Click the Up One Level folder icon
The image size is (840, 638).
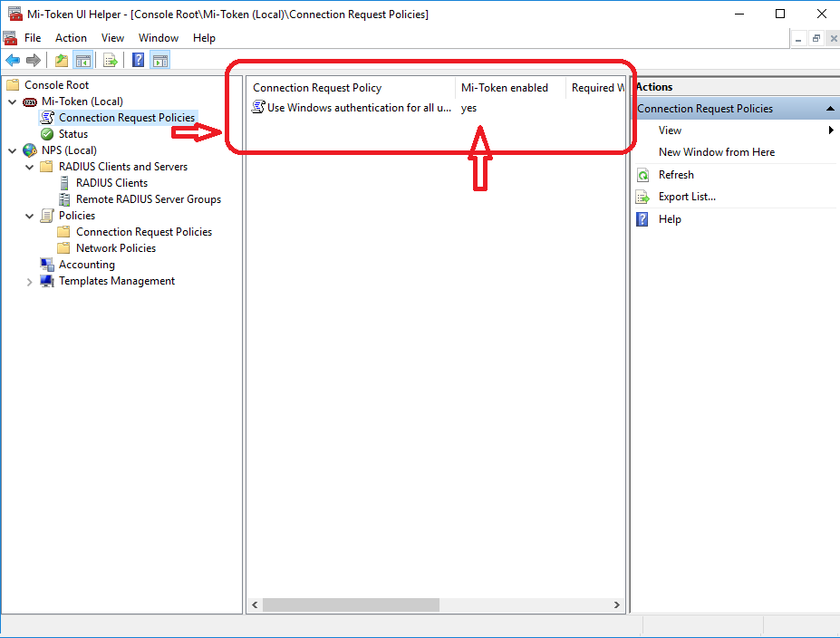pos(62,61)
